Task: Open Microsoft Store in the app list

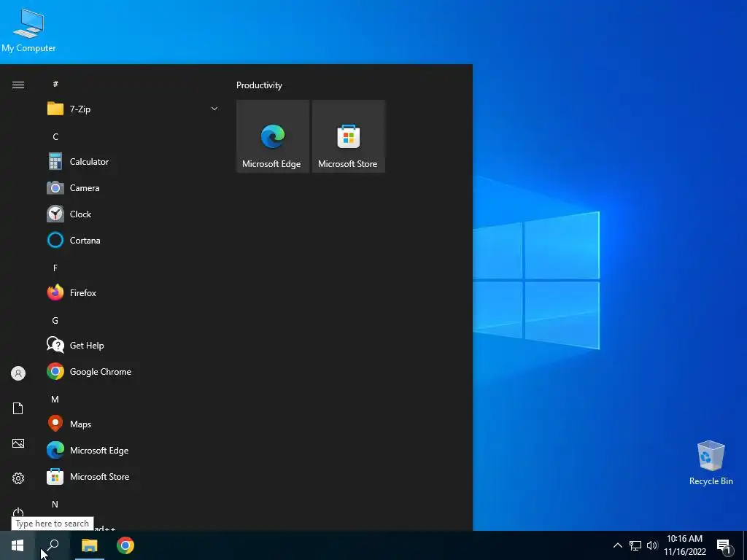Action: tap(133, 477)
